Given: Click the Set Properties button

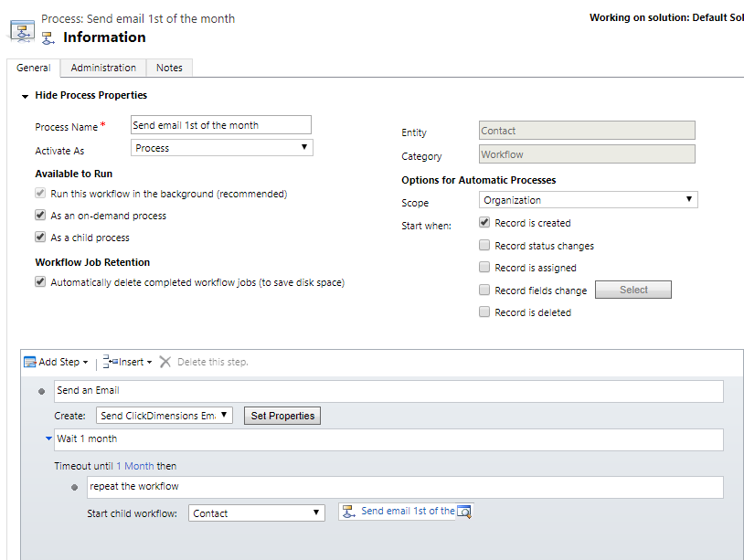Looking at the screenshot, I should (282, 415).
